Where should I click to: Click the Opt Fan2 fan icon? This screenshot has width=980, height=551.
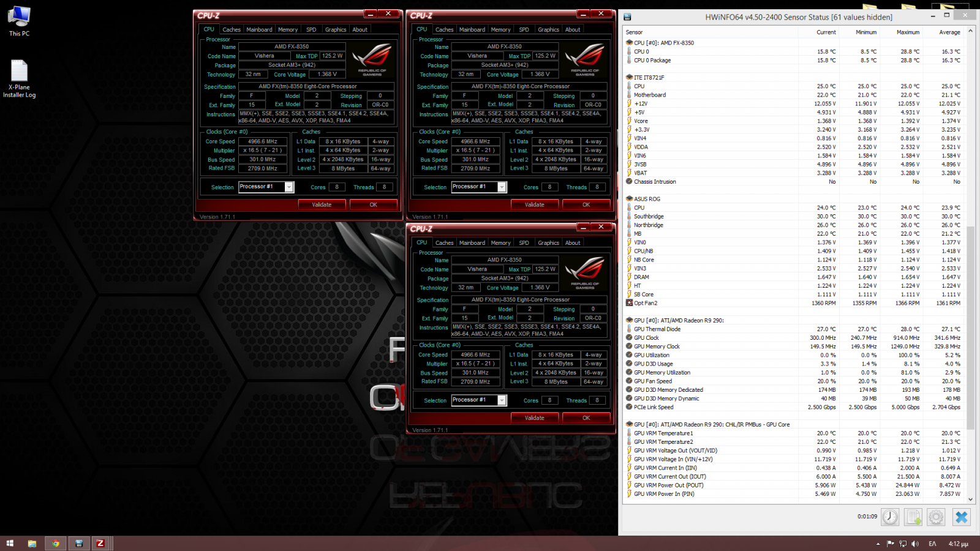coord(629,303)
